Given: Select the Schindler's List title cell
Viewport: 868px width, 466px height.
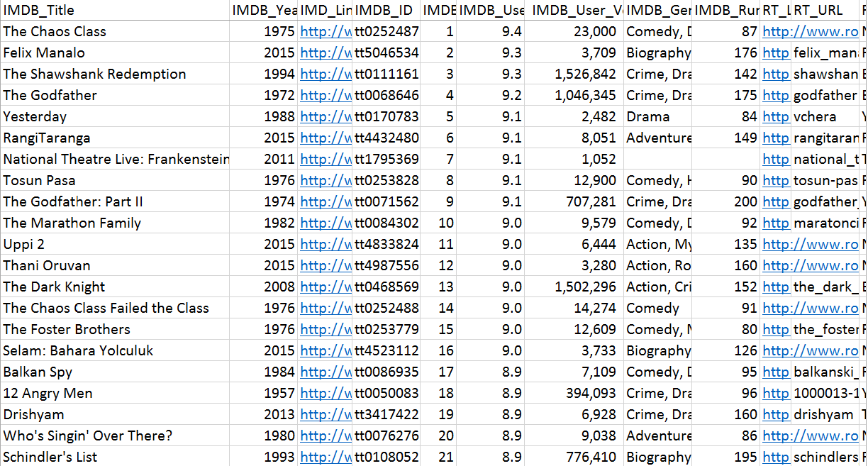Looking at the screenshot, I should pos(116,457).
